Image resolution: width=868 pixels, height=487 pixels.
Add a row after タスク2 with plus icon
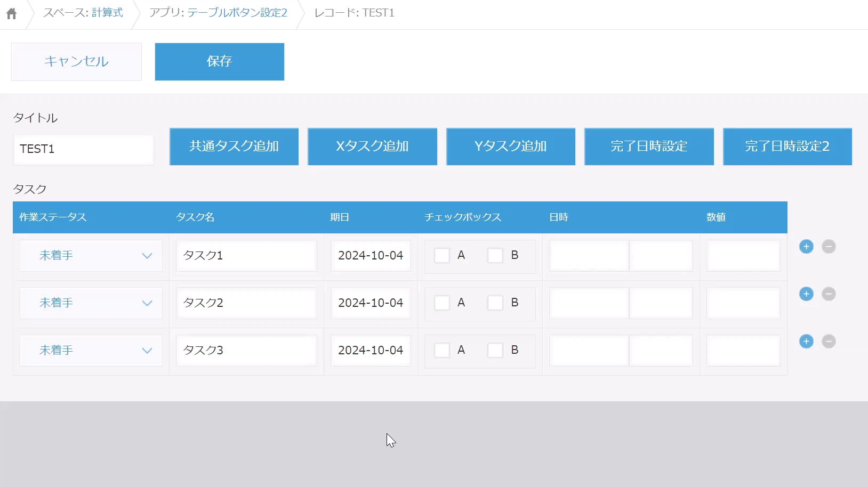tap(806, 294)
